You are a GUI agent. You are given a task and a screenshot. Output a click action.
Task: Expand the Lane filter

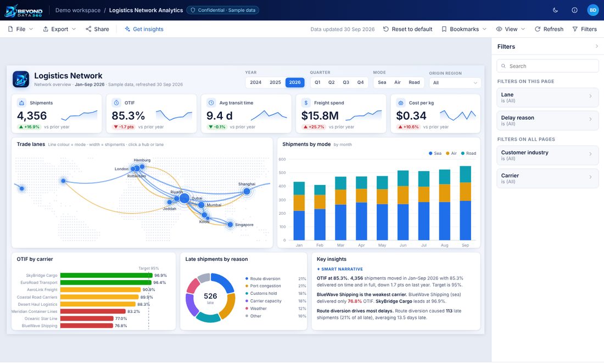tap(547, 98)
